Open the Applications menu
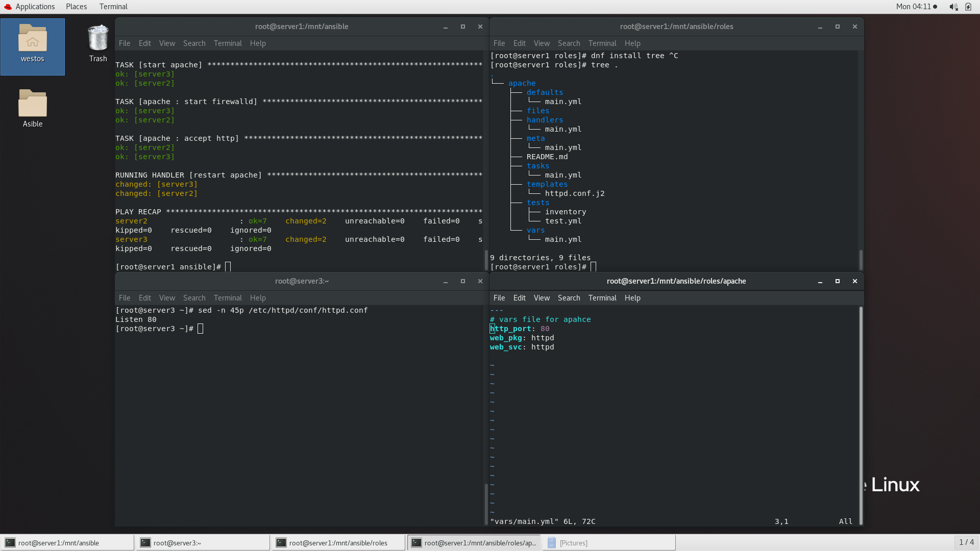This screenshot has width=980, height=551. click(x=35, y=7)
